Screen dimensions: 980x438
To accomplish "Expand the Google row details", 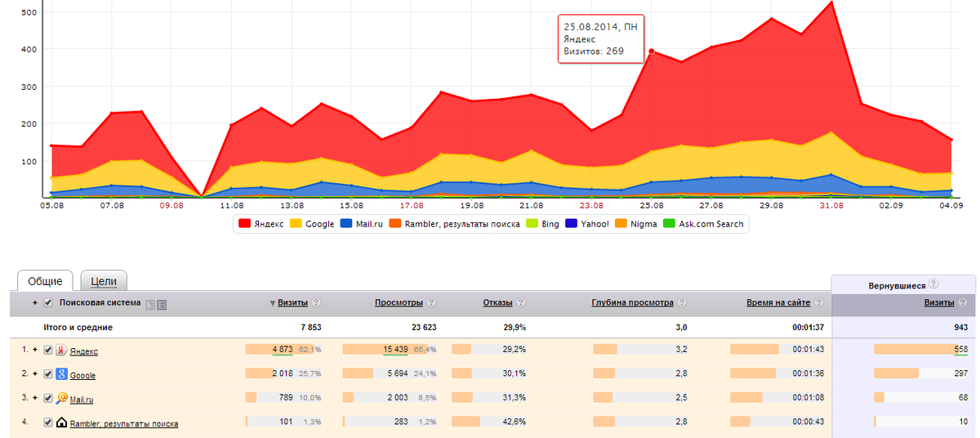I will coord(35,374).
